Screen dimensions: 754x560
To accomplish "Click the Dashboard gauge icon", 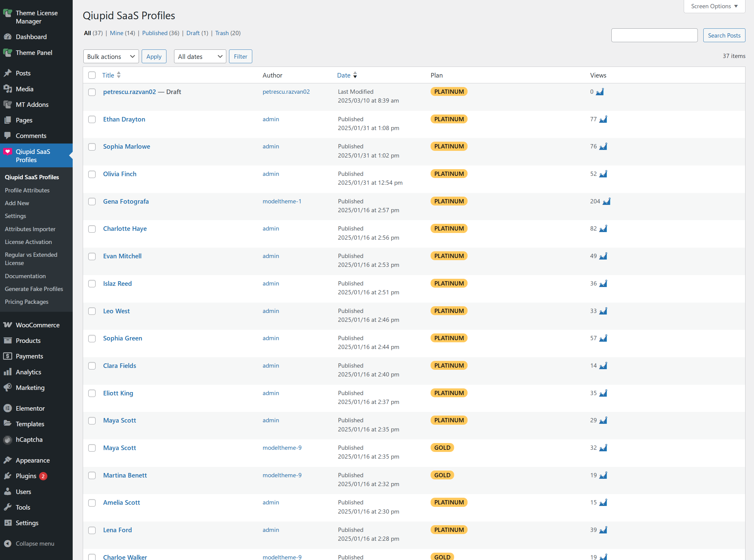I will [x=7, y=37].
